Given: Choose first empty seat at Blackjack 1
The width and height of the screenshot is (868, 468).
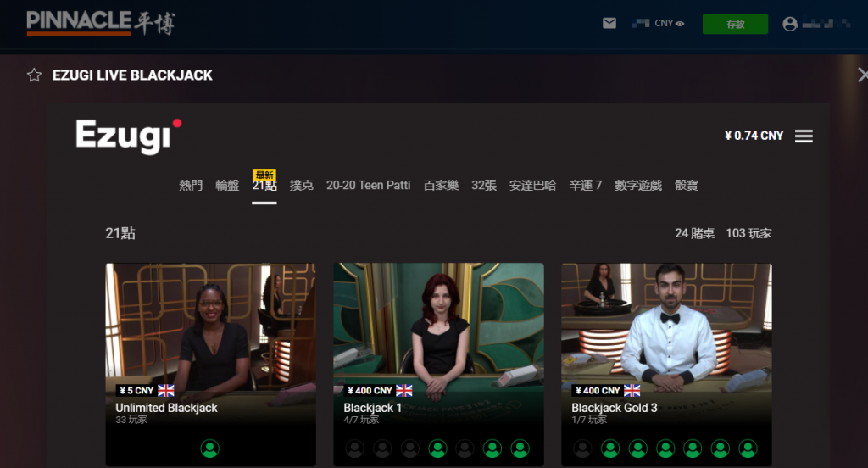Looking at the screenshot, I should coord(355,448).
